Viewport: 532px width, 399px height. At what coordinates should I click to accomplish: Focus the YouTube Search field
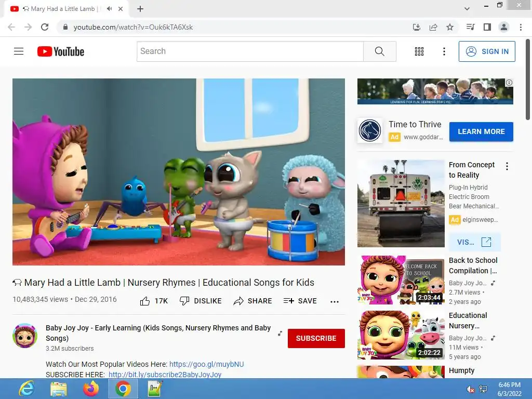250,51
